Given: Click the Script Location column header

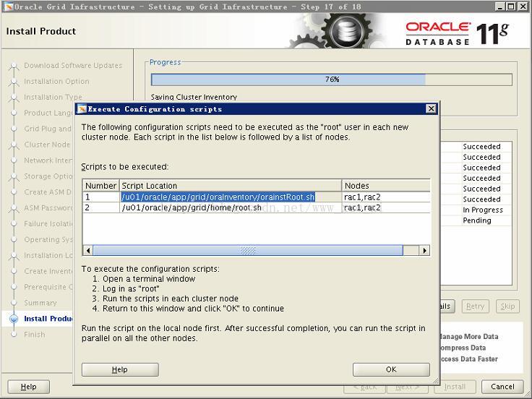Looking at the screenshot, I should (231, 186).
